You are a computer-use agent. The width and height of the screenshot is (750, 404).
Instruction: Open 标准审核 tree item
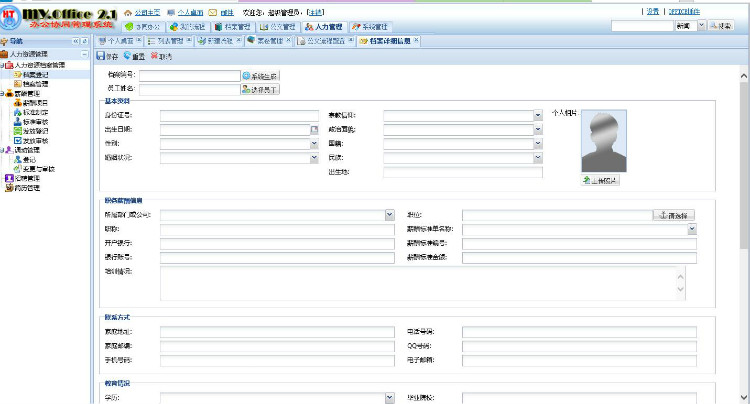click(x=31, y=122)
